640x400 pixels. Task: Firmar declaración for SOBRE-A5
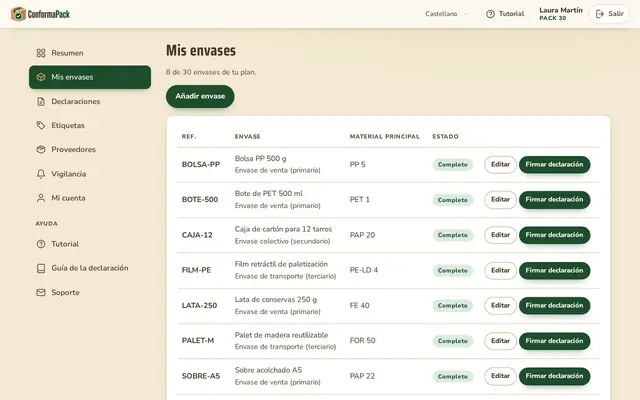click(x=554, y=376)
